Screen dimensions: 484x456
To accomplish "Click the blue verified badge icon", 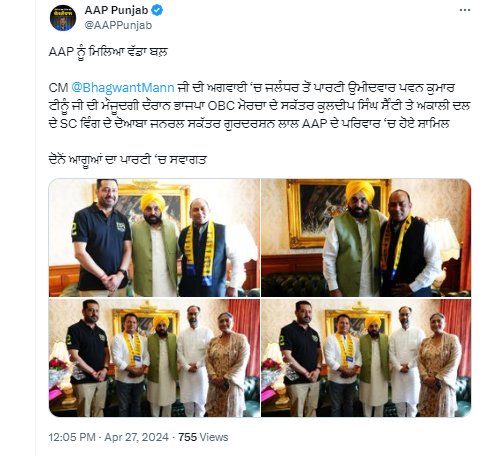I will (157, 10).
